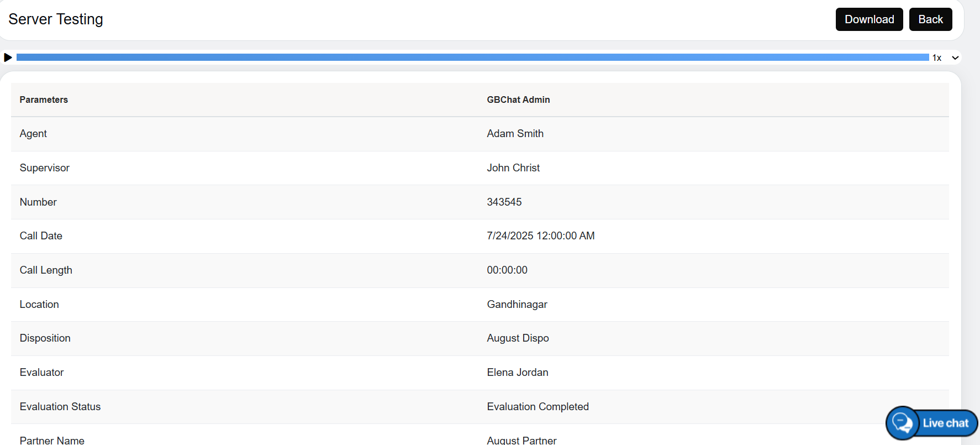Select the number value 343545
This screenshot has width=980, height=445.
504,202
